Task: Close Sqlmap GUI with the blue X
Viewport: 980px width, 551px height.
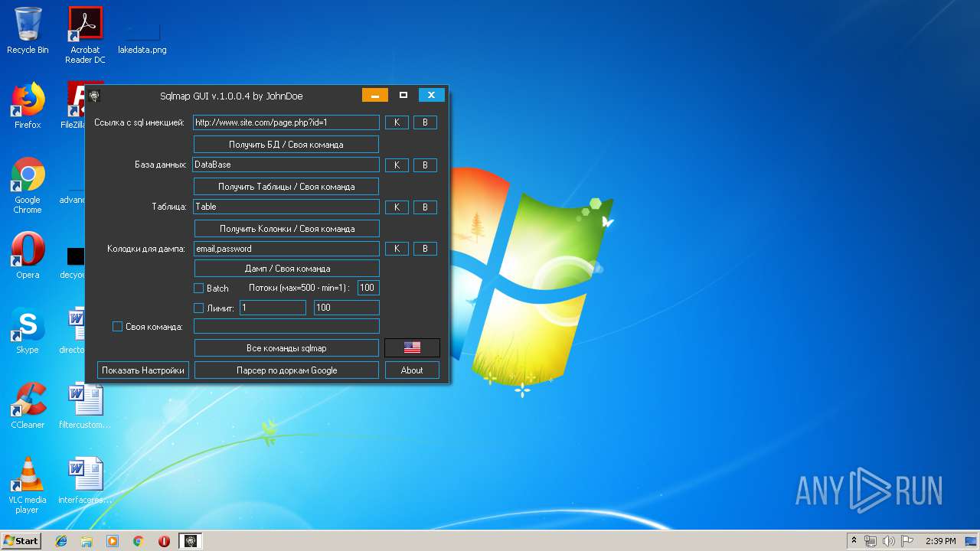Action: (431, 95)
